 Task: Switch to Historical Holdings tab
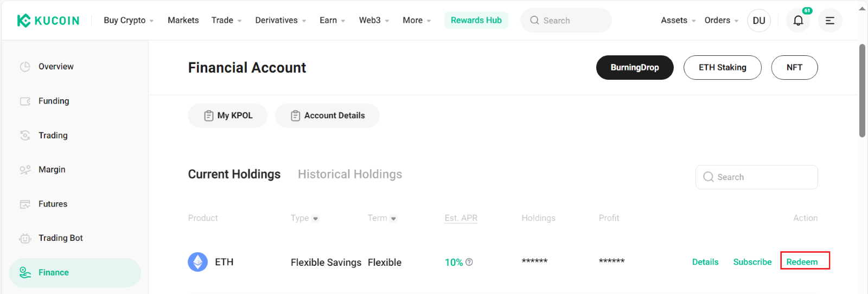tap(350, 174)
